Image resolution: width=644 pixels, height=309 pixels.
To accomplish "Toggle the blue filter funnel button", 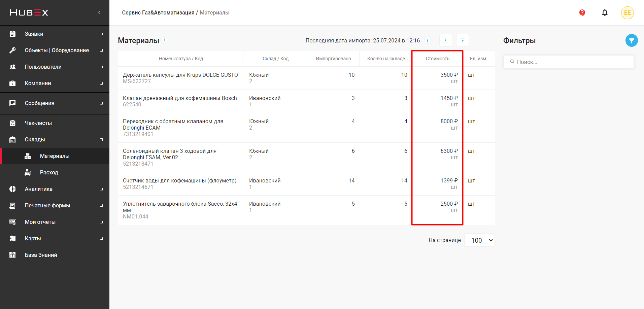I will (x=631, y=40).
